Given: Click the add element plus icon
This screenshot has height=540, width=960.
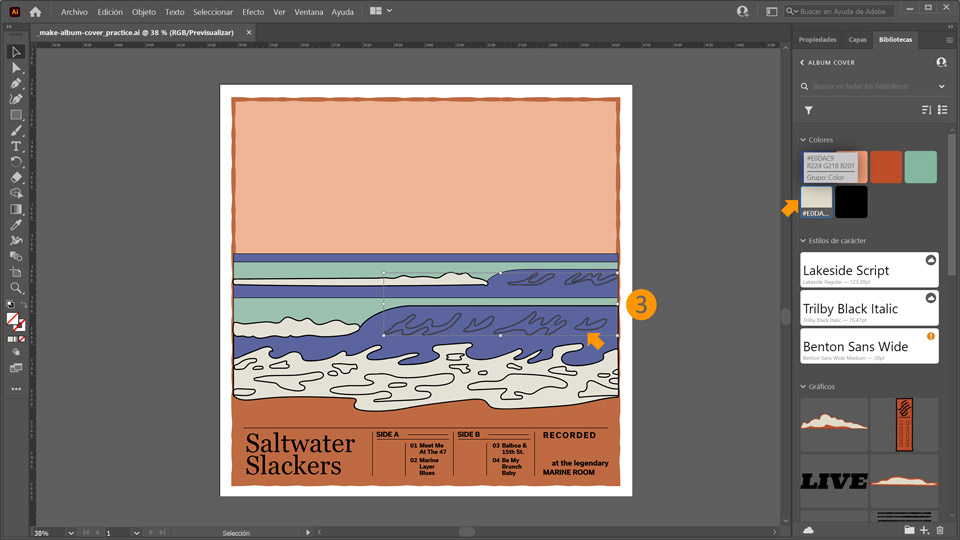Looking at the screenshot, I should 924,530.
